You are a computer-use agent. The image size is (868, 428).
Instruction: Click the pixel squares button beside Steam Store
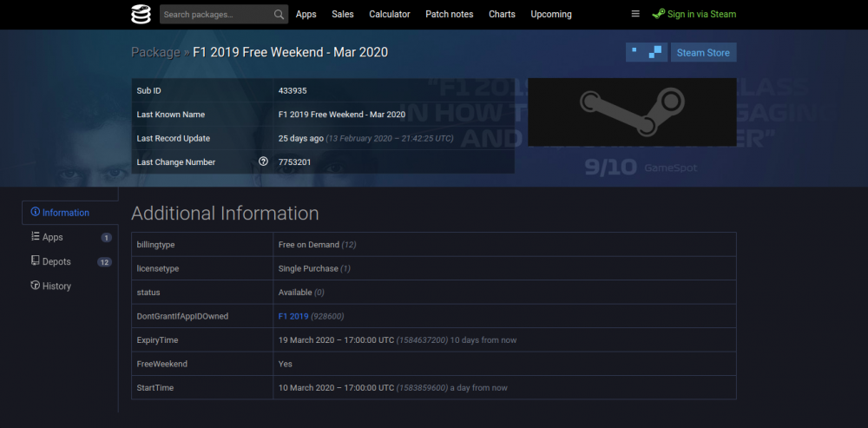pyautogui.click(x=647, y=53)
